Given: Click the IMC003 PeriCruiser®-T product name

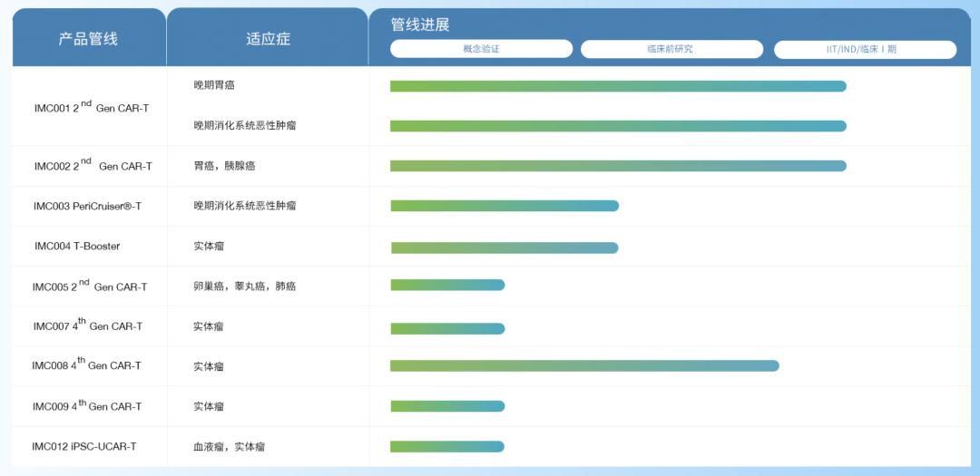Looking at the screenshot, I should tap(87, 206).
